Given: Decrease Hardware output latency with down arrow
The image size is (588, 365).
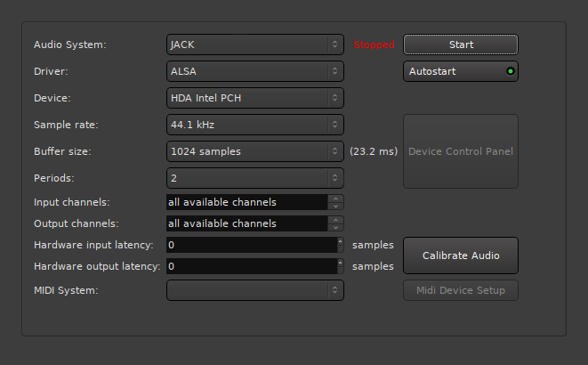Looking at the screenshot, I should (340, 270).
